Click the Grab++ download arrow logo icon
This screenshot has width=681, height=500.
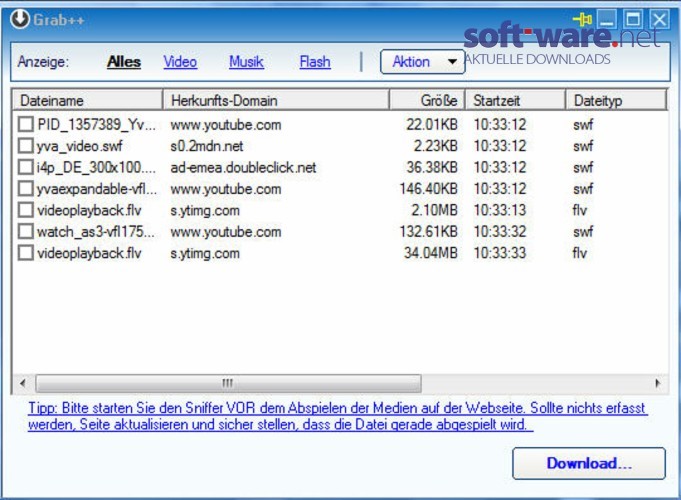(20, 19)
